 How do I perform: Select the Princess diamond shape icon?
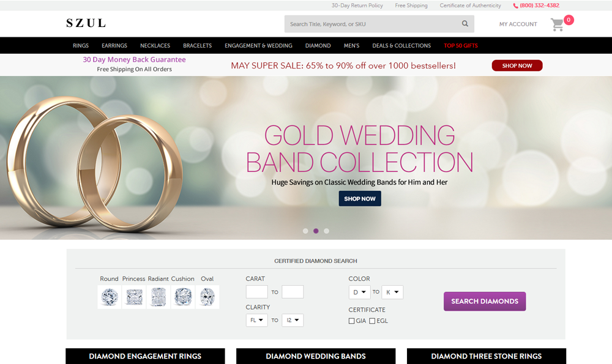coord(134,297)
